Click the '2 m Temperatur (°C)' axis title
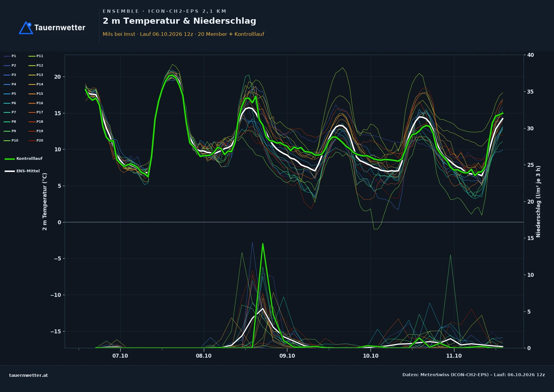Image resolution: width=554 pixels, height=392 pixels. tap(45, 201)
